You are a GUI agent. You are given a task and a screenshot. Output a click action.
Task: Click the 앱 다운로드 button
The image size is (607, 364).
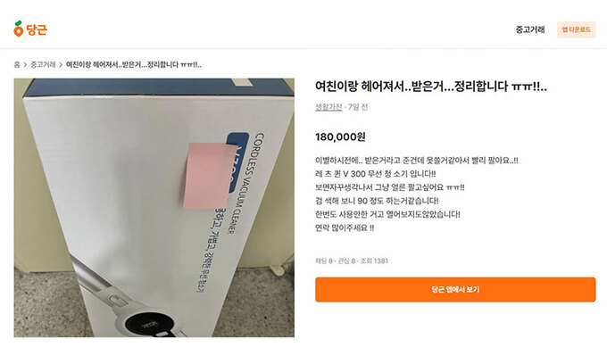coord(576,29)
